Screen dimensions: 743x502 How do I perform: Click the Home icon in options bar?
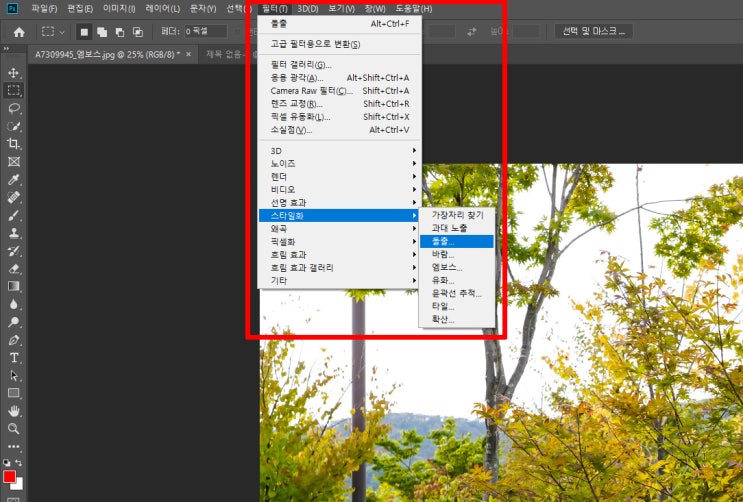click(19, 32)
